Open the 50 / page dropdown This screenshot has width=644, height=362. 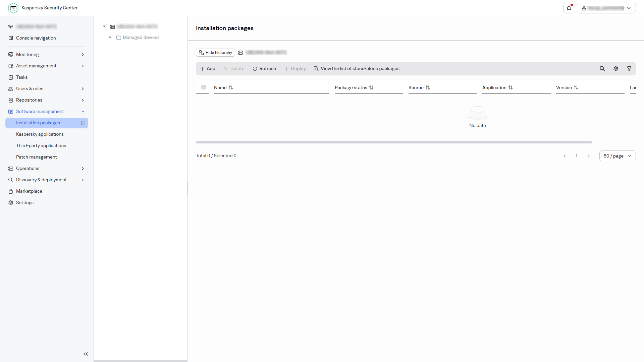point(618,156)
